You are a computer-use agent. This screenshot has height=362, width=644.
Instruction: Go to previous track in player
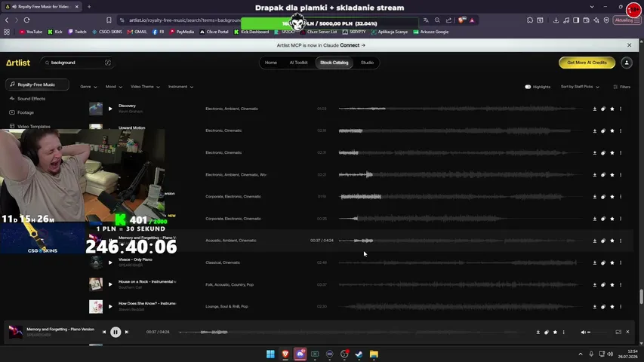tap(104, 332)
